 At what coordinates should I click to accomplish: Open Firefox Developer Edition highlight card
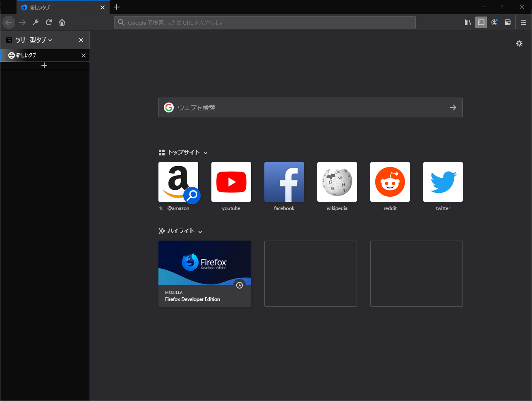coord(205,274)
